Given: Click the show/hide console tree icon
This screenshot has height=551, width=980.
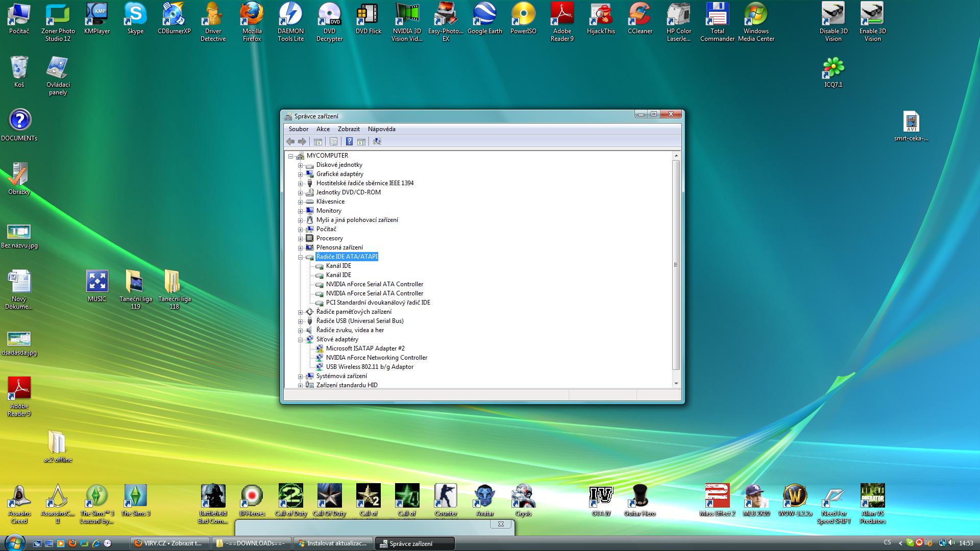Looking at the screenshot, I should click(318, 142).
